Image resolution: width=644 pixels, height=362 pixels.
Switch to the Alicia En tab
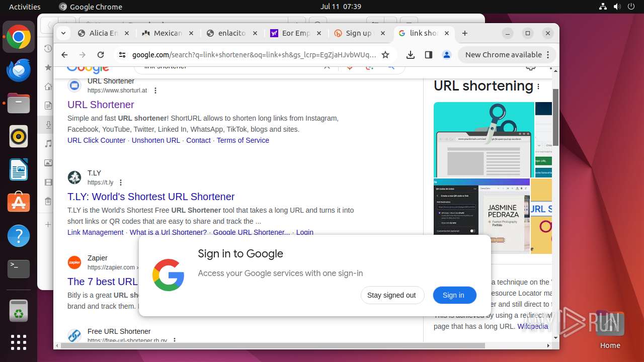103,33
